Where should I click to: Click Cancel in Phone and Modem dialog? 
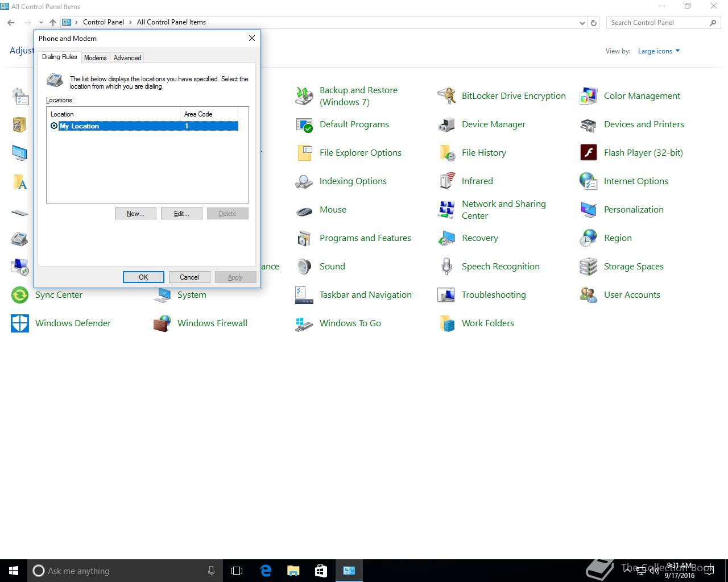point(189,277)
